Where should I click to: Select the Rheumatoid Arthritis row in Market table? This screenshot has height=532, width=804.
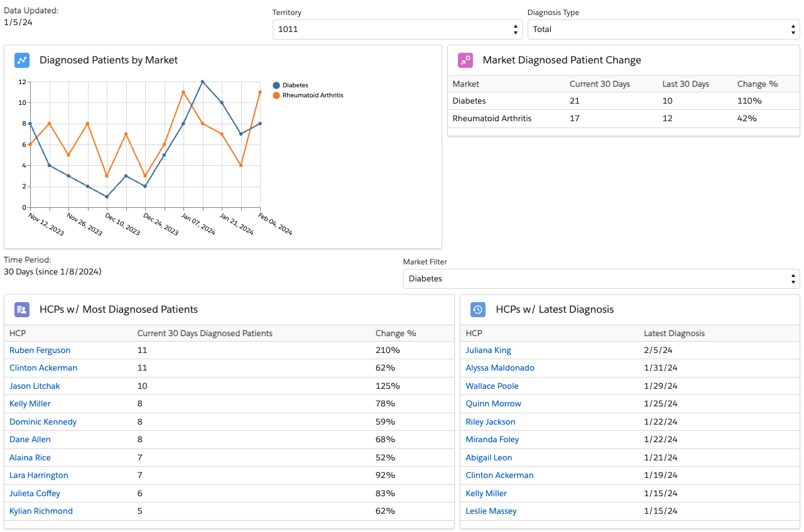(x=492, y=119)
